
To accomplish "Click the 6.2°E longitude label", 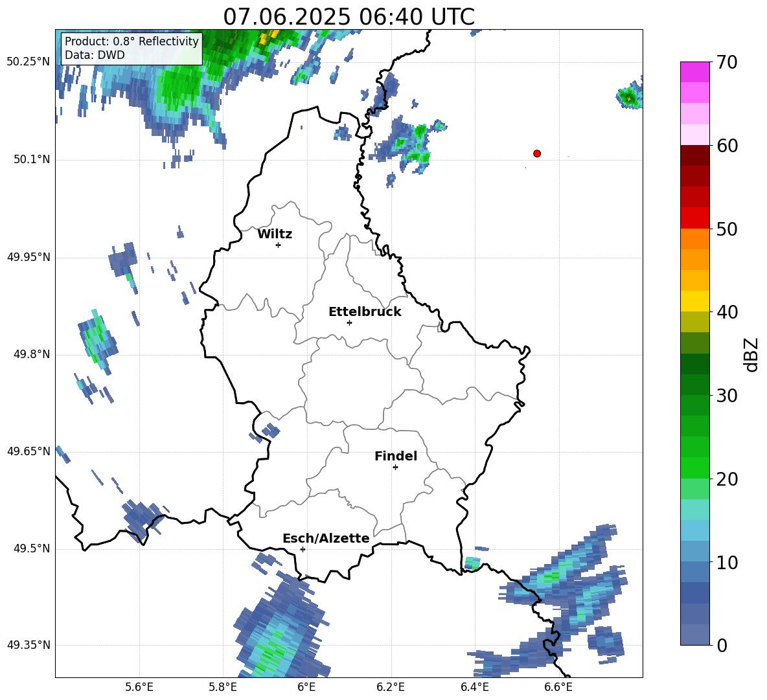I will pos(391,687).
